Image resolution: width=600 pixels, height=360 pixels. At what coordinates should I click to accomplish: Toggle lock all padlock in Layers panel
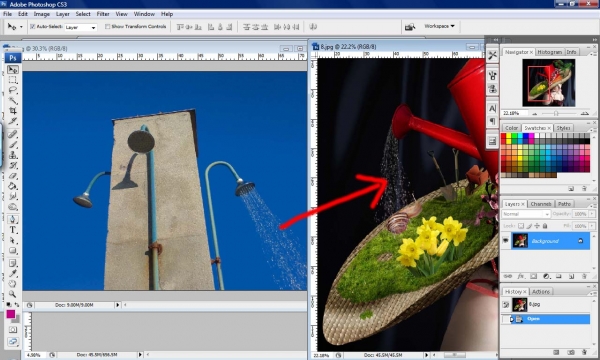[545, 226]
